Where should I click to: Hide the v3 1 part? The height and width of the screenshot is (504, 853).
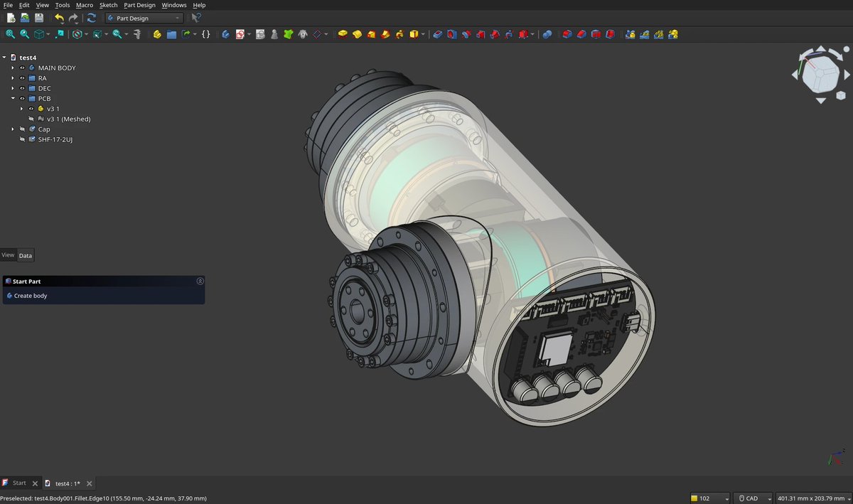31,109
